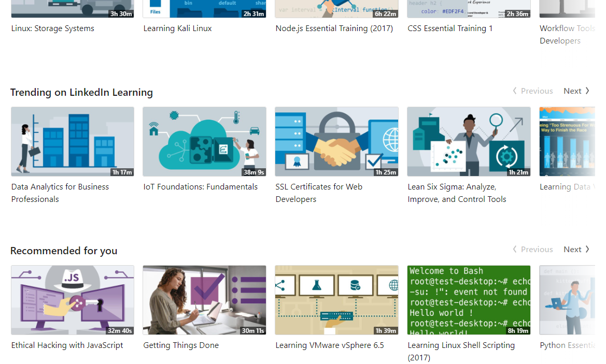The width and height of the screenshot is (606, 364).
Task: Select the IoT Foundations: Fundamentals course
Action: pos(201,186)
